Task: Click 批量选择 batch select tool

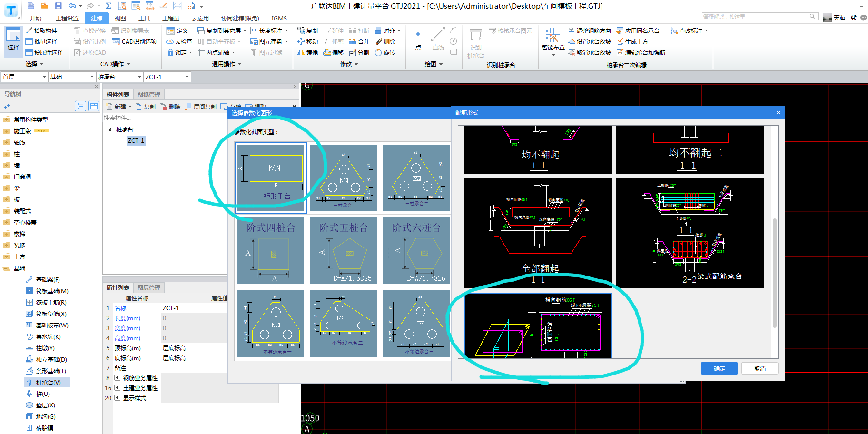Action: (41, 41)
